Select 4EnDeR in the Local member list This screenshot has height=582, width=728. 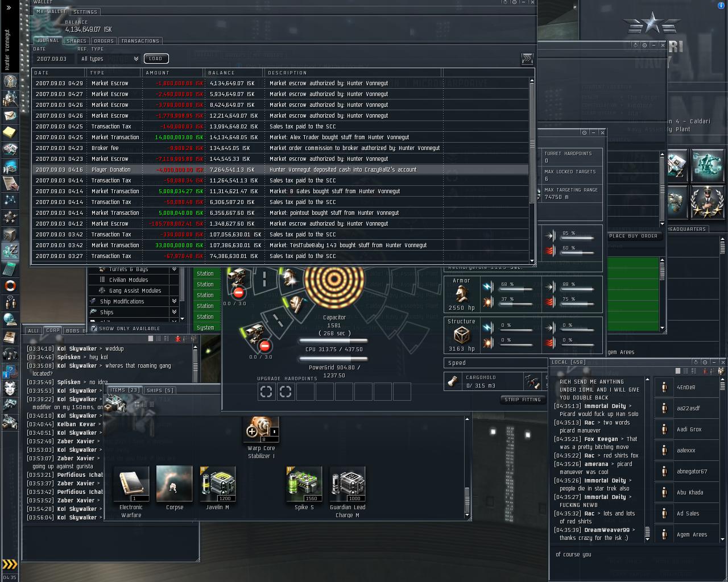click(686, 387)
